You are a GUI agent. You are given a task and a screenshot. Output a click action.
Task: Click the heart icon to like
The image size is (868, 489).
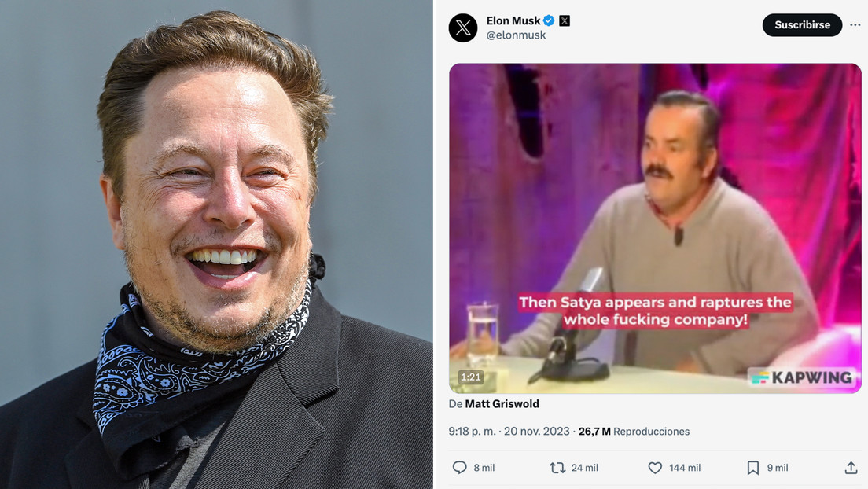click(655, 467)
